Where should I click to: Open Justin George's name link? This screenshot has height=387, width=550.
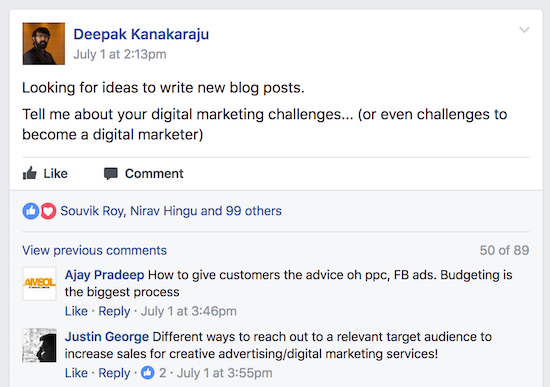coord(107,337)
